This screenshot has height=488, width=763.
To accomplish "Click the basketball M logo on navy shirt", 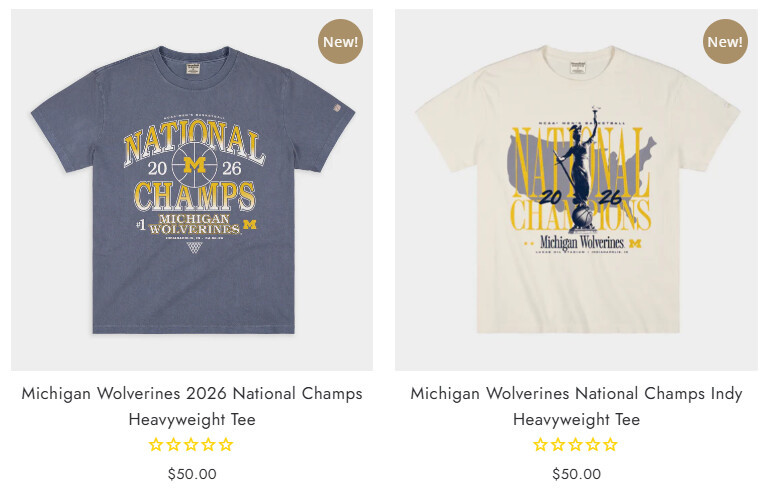I will (195, 165).
